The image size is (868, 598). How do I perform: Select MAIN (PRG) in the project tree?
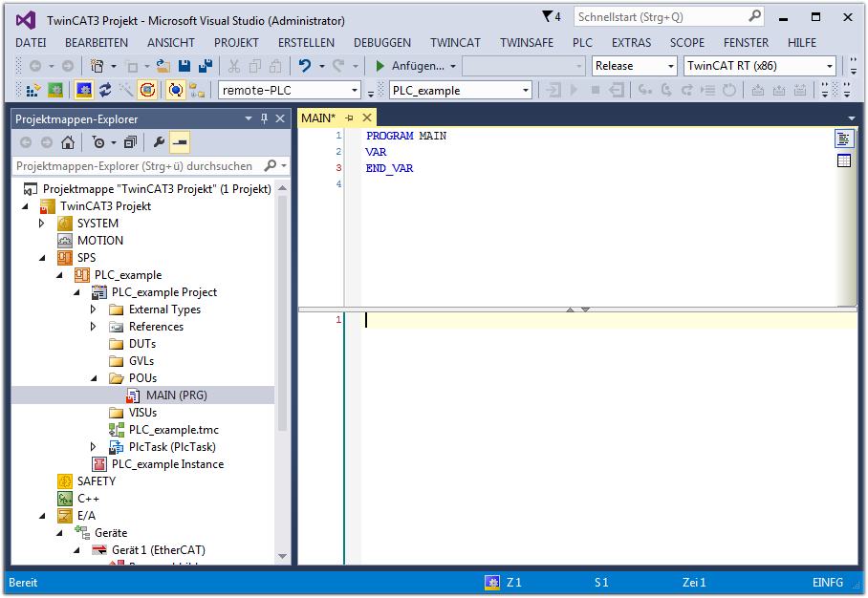click(176, 395)
